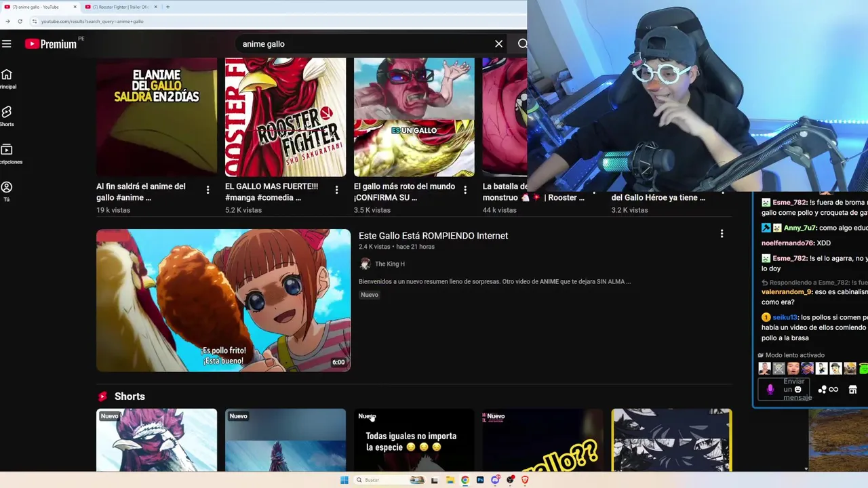Open Google Chrome from the taskbar
868x488 pixels.
pos(465,480)
